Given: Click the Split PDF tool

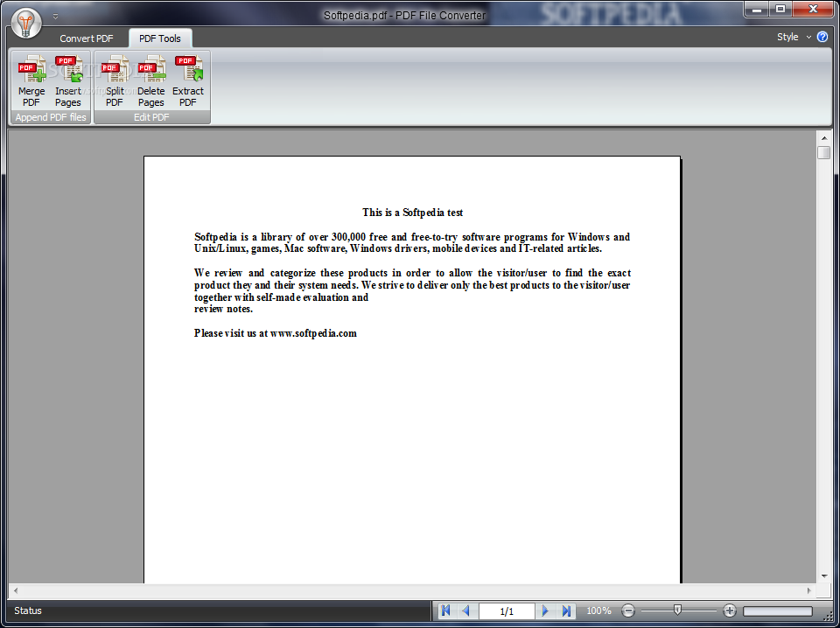Looking at the screenshot, I should (115, 80).
